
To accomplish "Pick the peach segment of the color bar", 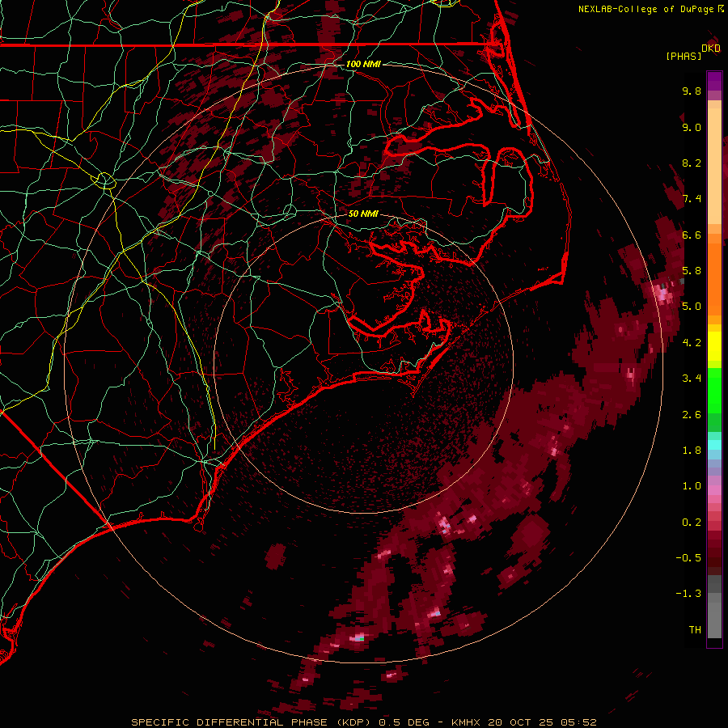I will point(714,163).
